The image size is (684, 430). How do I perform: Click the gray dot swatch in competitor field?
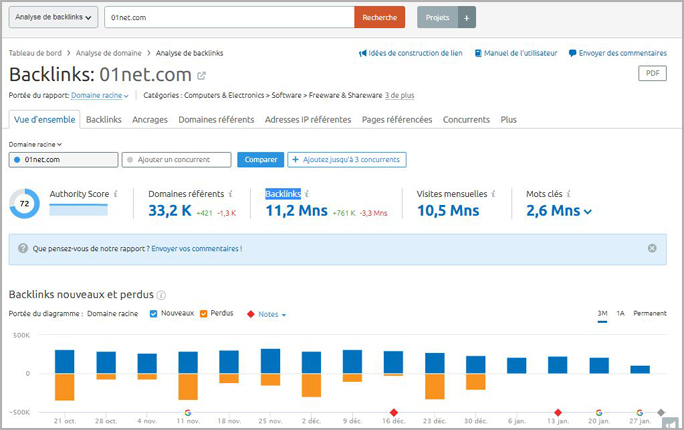coord(130,160)
